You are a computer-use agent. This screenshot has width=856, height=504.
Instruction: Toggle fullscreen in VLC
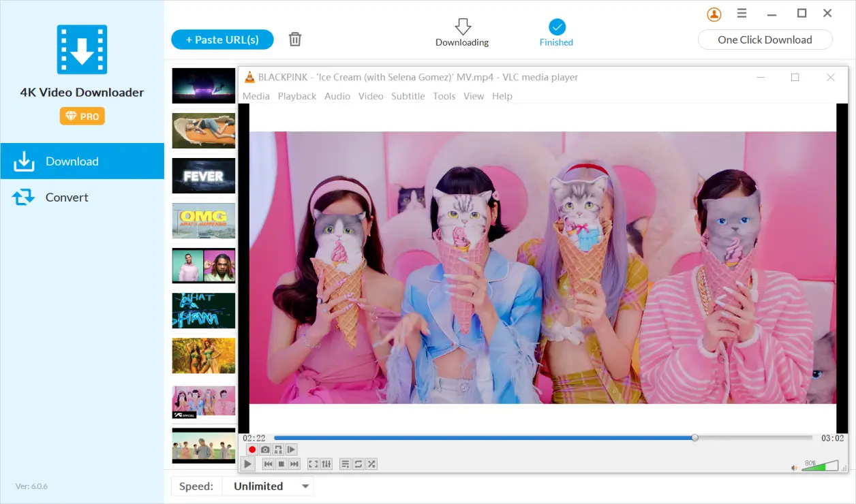tap(314, 464)
